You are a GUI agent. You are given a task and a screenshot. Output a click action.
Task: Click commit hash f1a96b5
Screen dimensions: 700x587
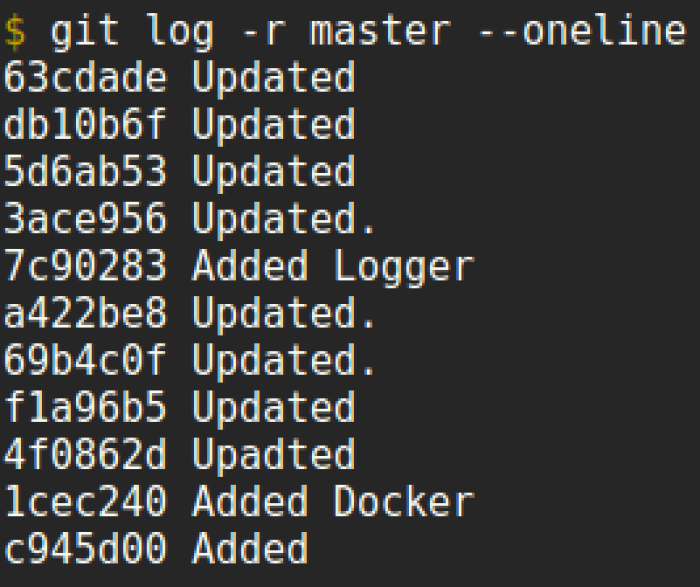(85, 406)
